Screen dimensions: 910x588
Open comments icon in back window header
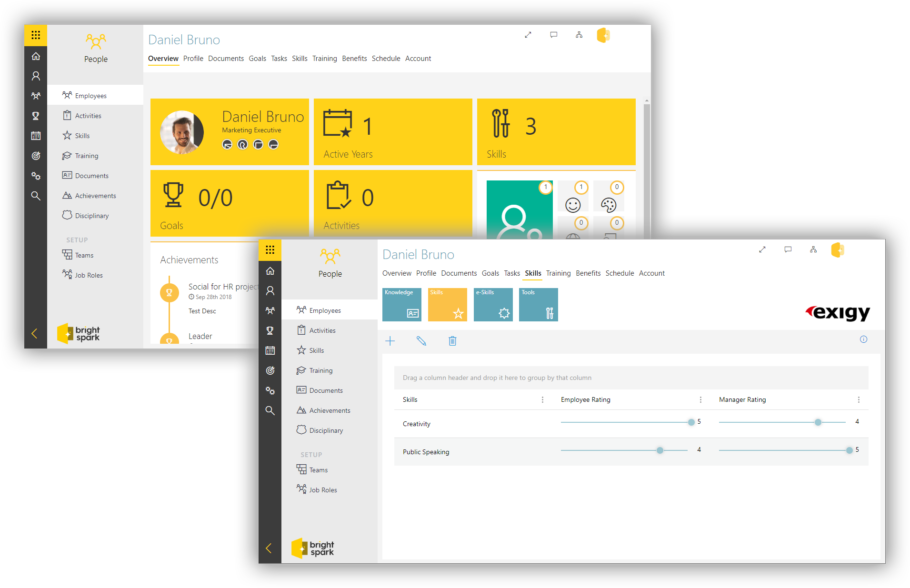click(x=553, y=35)
